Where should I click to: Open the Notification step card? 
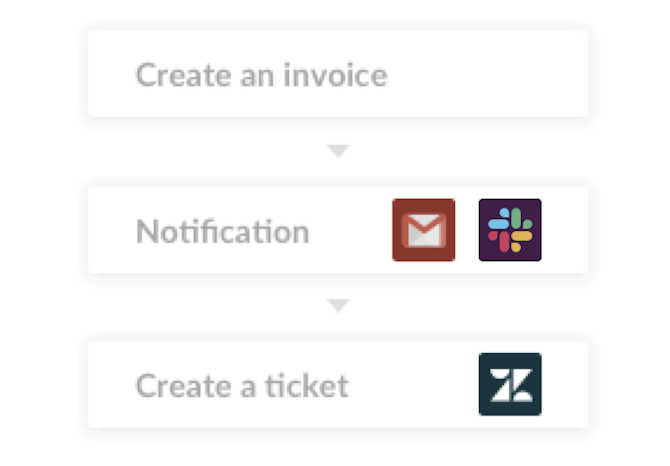[338, 230]
